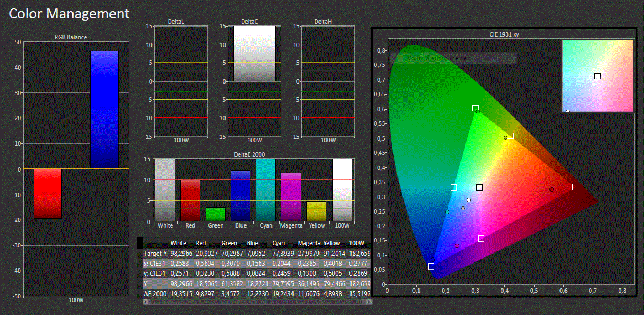644x315 pixels.
Task: Click the white bar in the DeltaC chart
Action: pyautogui.click(x=254, y=53)
